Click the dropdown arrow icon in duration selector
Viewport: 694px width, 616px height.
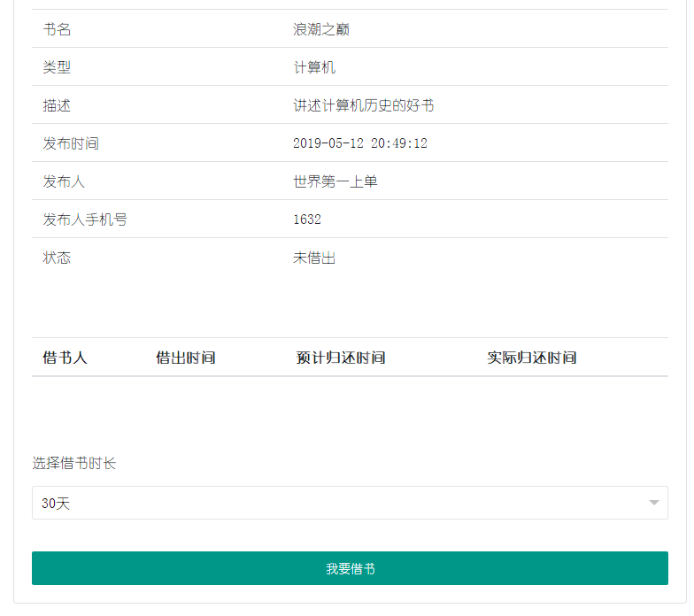(x=654, y=504)
